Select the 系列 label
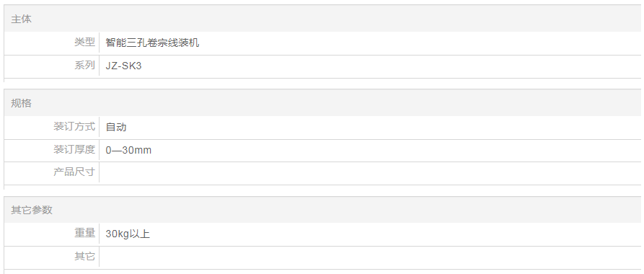 pyautogui.click(x=84, y=66)
